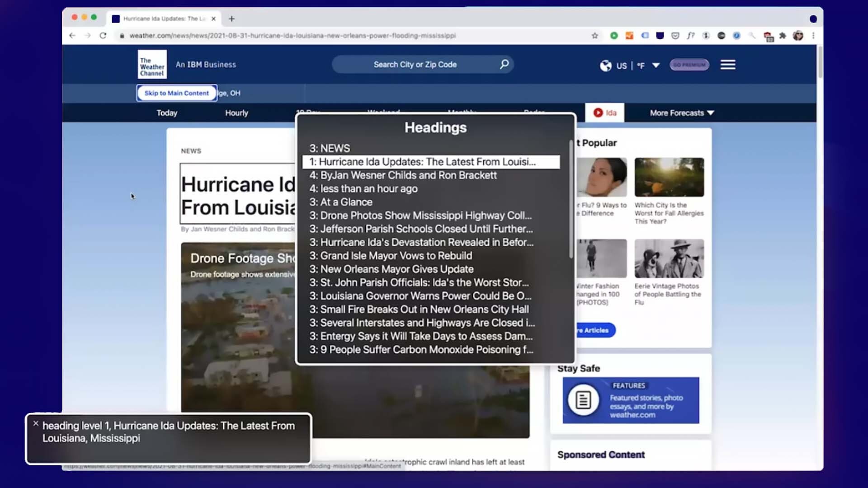This screenshot has height=488, width=868.
Task: Click the search magnifier icon
Action: (x=504, y=64)
